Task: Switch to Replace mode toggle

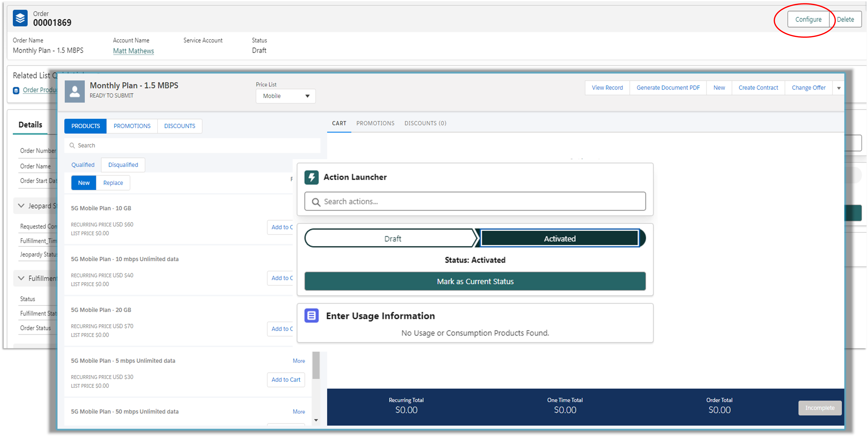Action: coord(113,183)
